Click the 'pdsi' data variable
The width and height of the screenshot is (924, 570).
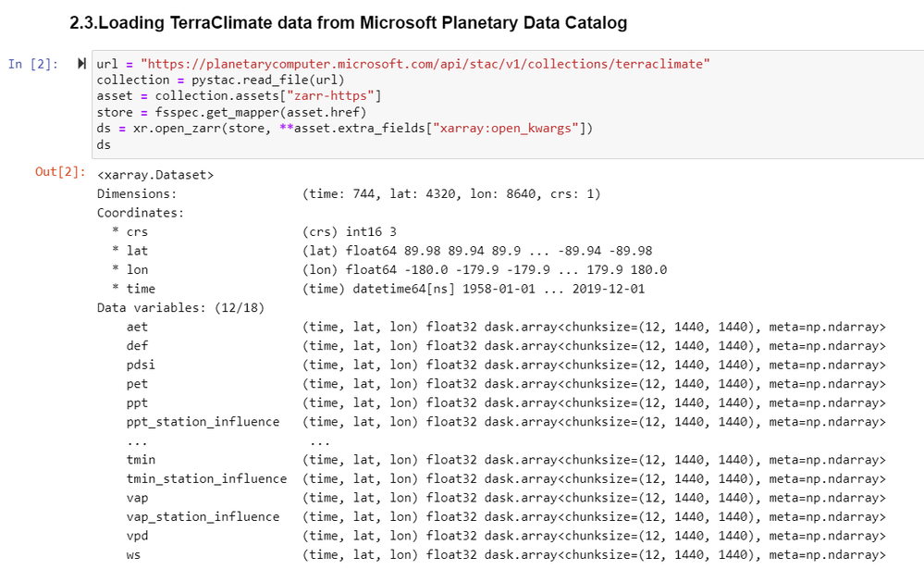tap(141, 365)
